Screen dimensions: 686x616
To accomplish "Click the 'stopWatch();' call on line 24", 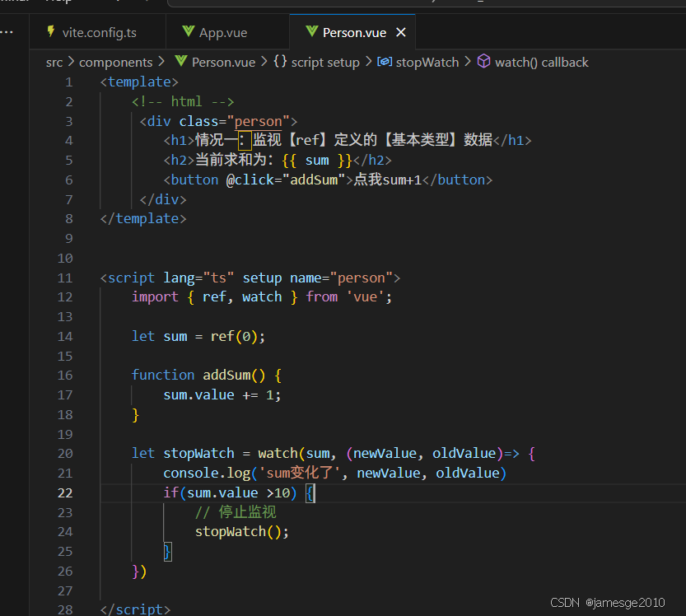I will [x=242, y=532].
